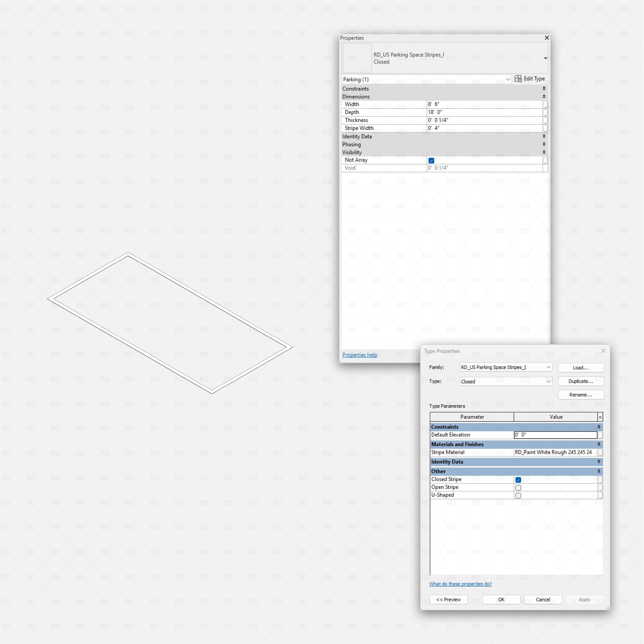Viewport: 644px width, 644px height.
Task: Click the Void value 0' 0 1/4"
Action: pos(485,168)
